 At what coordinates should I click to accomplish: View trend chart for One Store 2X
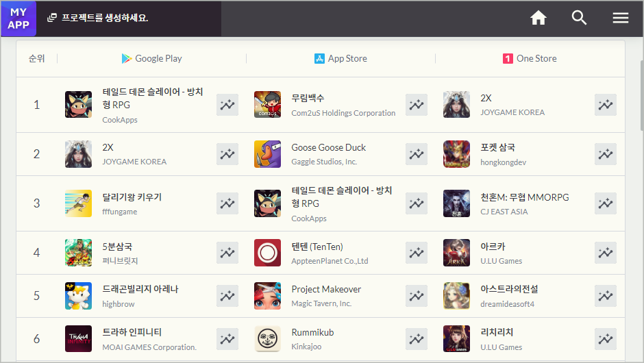(606, 105)
